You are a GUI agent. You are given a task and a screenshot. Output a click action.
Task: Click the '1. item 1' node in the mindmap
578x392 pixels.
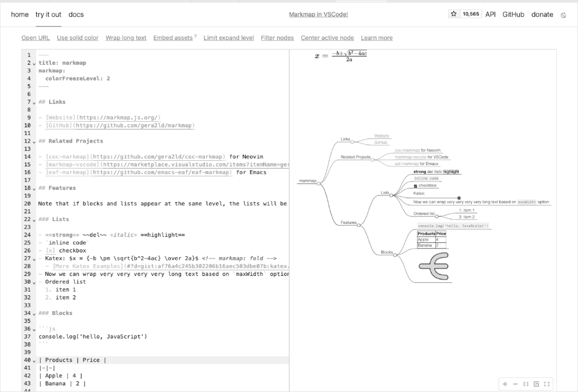(467, 210)
